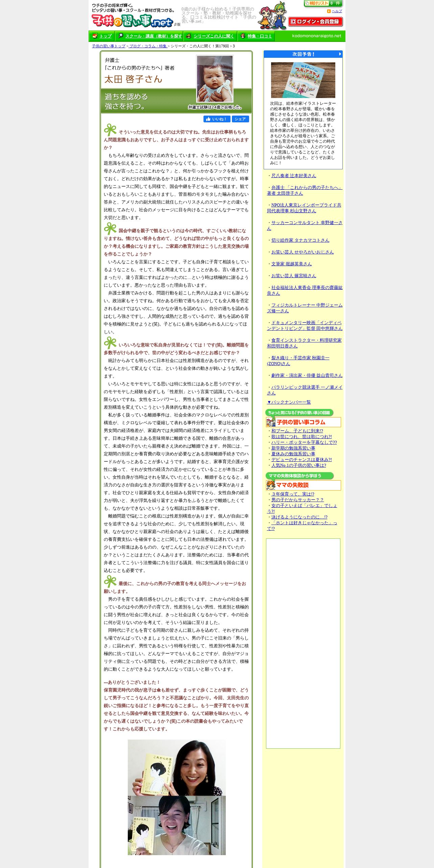Image resolution: width=434 pixels, height=868 pixels.
Task: Open link パラリンピック競泳選手 一ノ瀬メイさん
Action: 305,390
